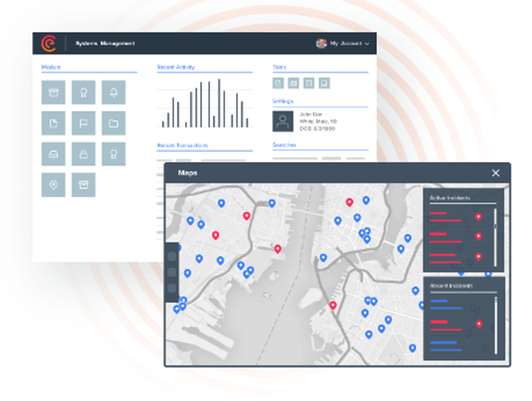
Task: Click the middle button in the map's side toolbar
Action: pyautogui.click(x=172, y=272)
